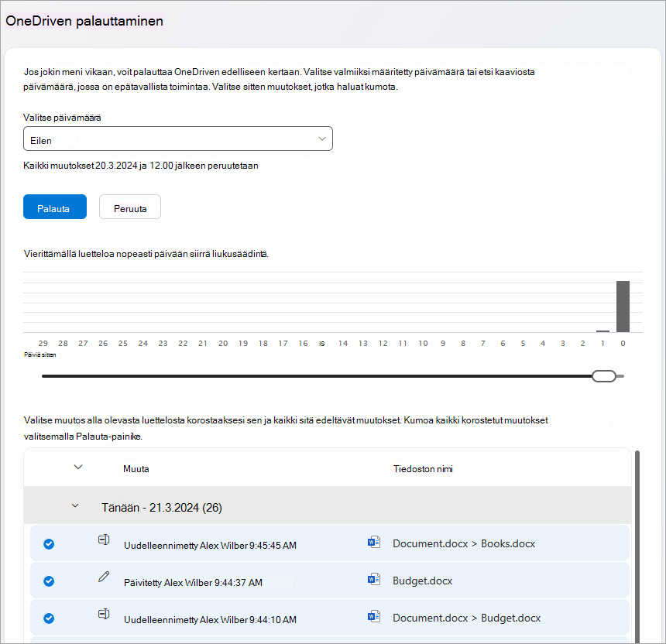This screenshot has width=666, height=644.
Task: Toggle checkmark for 9:44:10 AM rename row
Action: pyautogui.click(x=49, y=618)
